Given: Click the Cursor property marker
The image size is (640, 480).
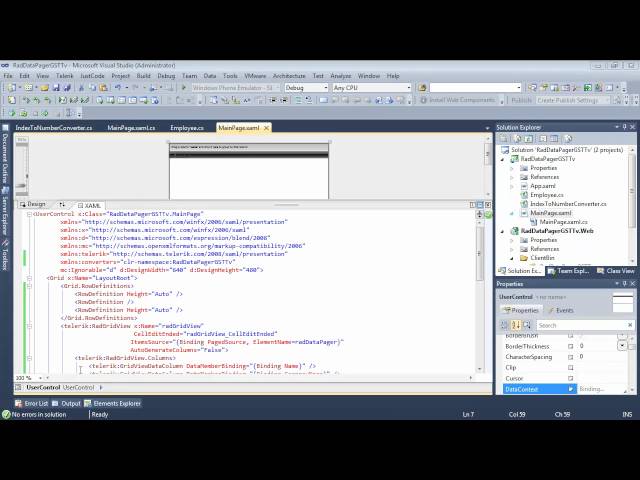Looking at the screenshot, I should (x=571, y=378).
